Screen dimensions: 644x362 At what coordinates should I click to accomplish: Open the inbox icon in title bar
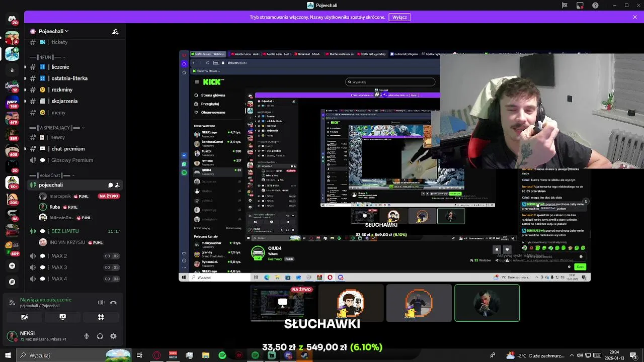click(580, 6)
